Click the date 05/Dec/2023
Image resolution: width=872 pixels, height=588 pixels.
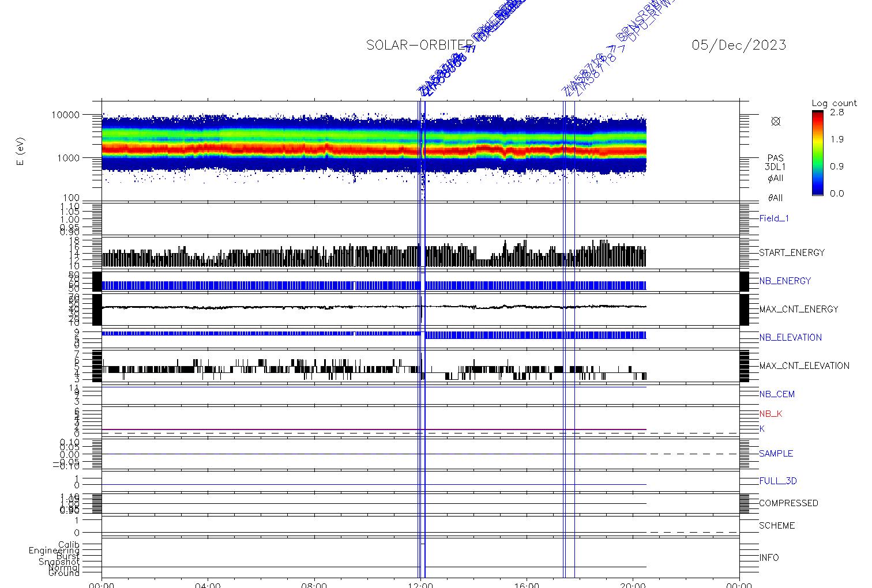(x=739, y=45)
